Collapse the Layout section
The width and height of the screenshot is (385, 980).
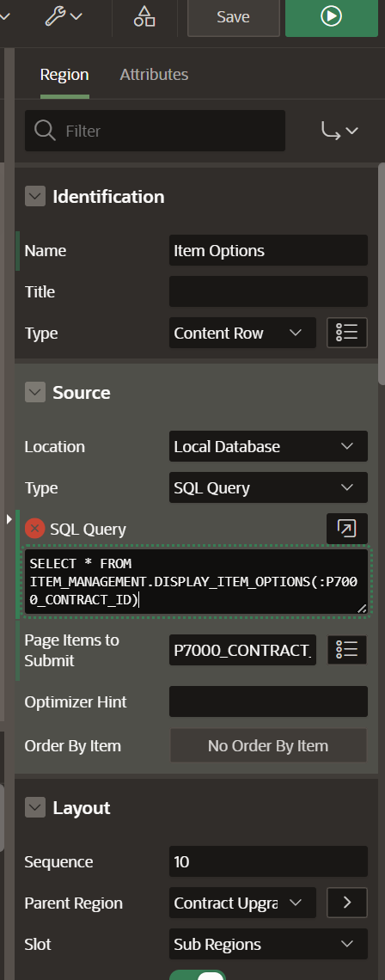(x=35, y=807)
